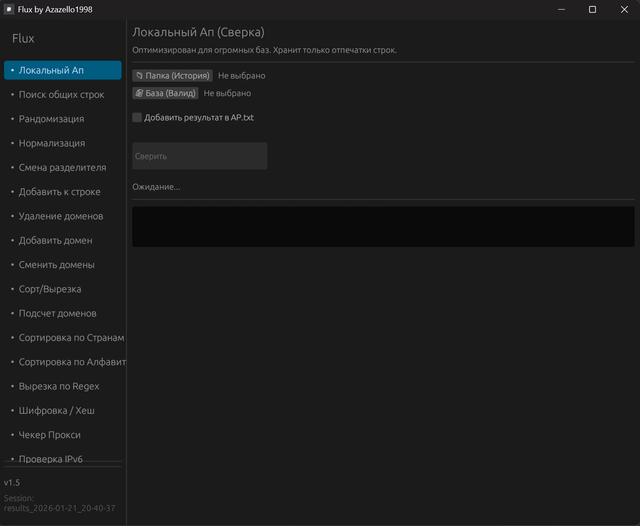Open Поиск общих строк in sidebar
The width and height of the screenshot is (640, 526).
pyautogui.click(x=62, y=95)
